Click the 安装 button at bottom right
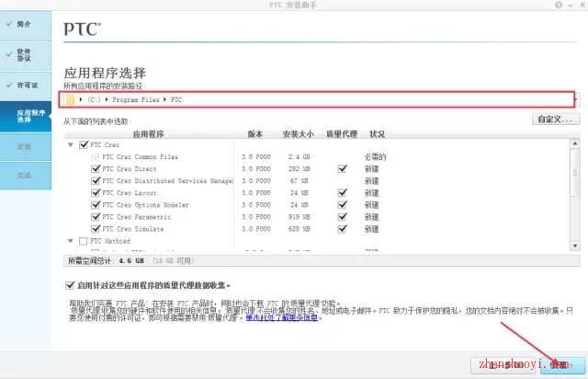Image resolution: width=588 pixels, height=379 pixels. coord(562,364)
